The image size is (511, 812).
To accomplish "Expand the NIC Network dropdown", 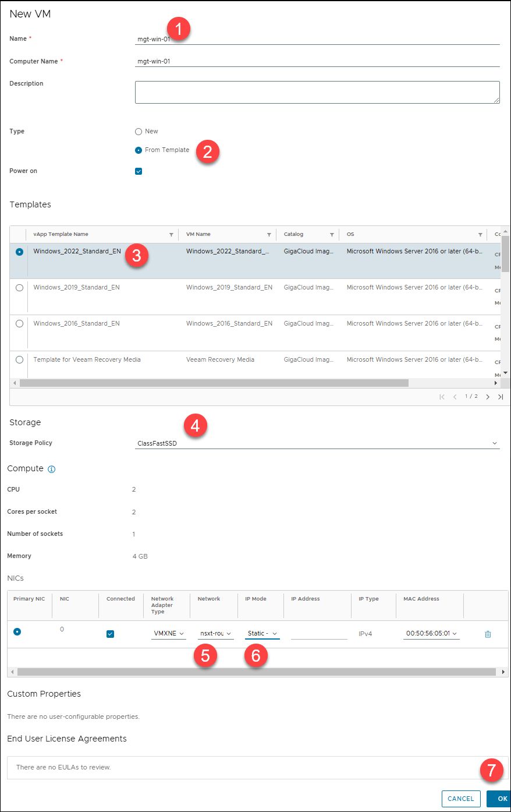I will (215, 633).
